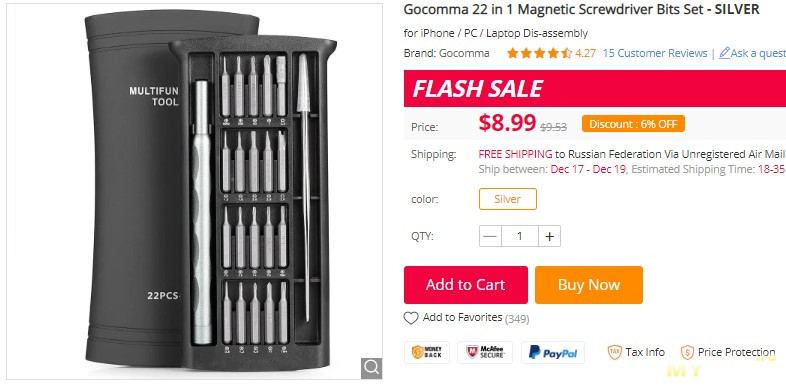Image resolution: width=786 pixels, height=387 pixels.
Task: Click the Discount 6% OFF badge
Action: click(633, 124)
